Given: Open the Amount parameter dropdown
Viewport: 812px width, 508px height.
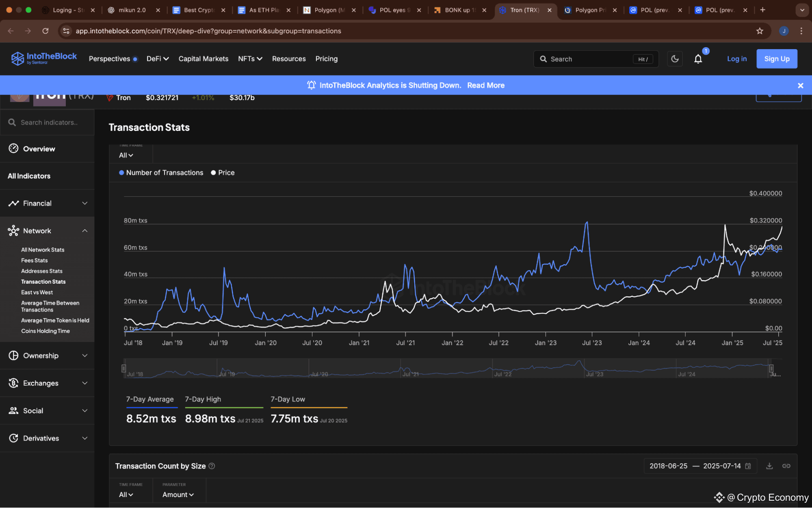Looking at the screenshot, I should coord(178,495).
